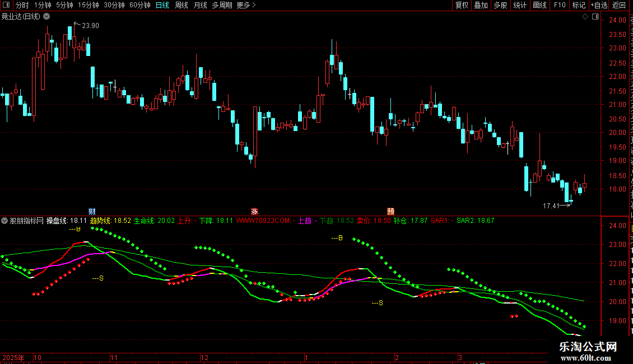Click the 24.00 main chart price axis label

[x=618, y=20]
